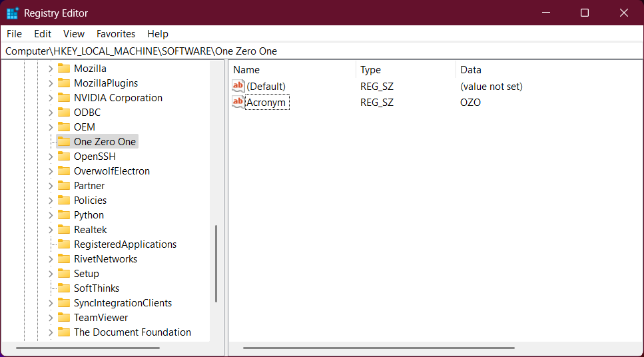Expand the SyncIntegrationClients key
Image resolution: width=644 pixels, height=357 pixels.
(x=51, y=303)
